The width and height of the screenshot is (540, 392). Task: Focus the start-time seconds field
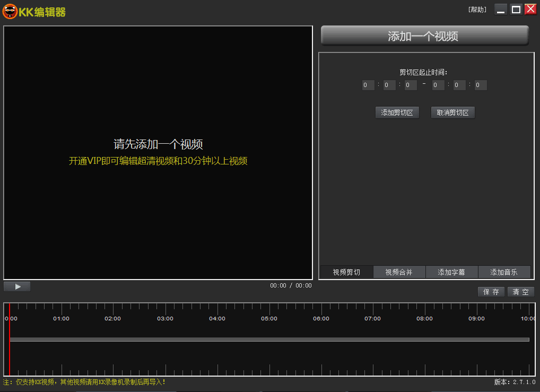pos(411,85)
